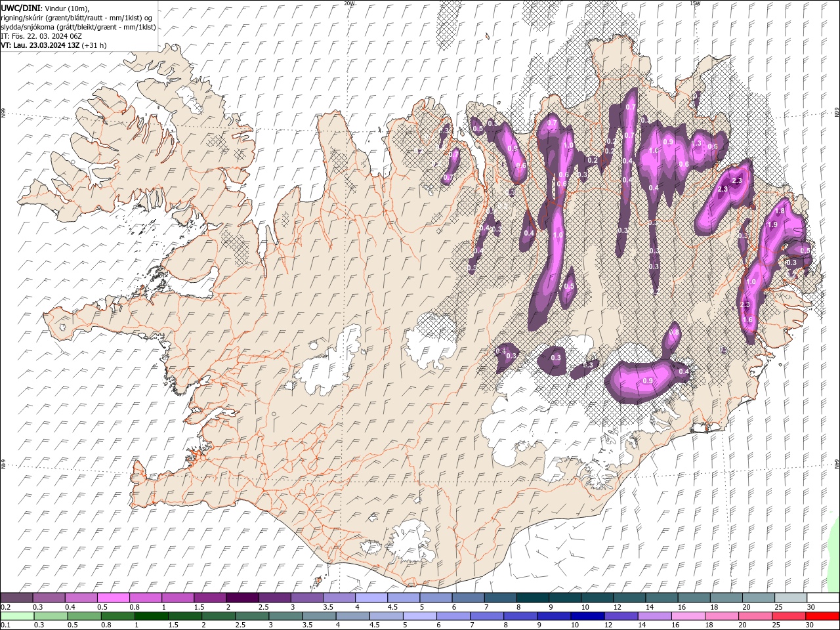Image resolution: width=840 pixels, height=630 pixels.
Task: Pick the crimson 25–30 rain legend swatch
Action: (x=789, y=616)
